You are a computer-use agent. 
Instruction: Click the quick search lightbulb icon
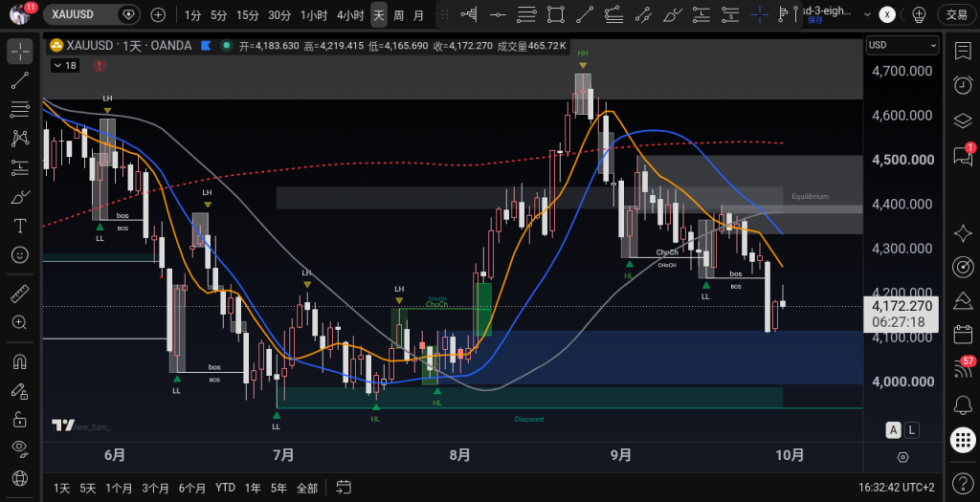click(919, 14)
